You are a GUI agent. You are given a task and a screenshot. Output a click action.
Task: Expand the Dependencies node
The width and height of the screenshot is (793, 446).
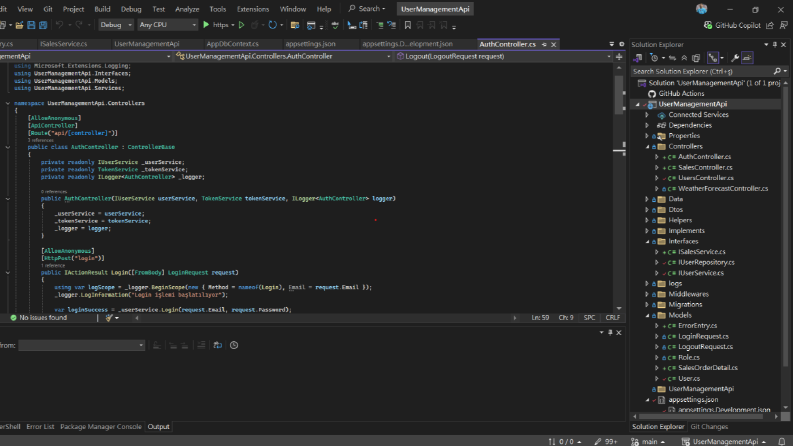point(647,125)
